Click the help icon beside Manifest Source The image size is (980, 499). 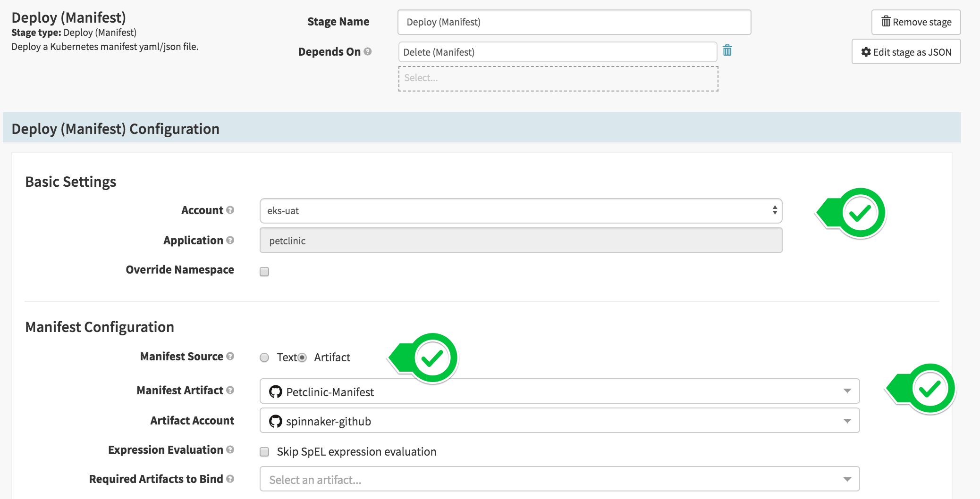click(x=230, y=357)
